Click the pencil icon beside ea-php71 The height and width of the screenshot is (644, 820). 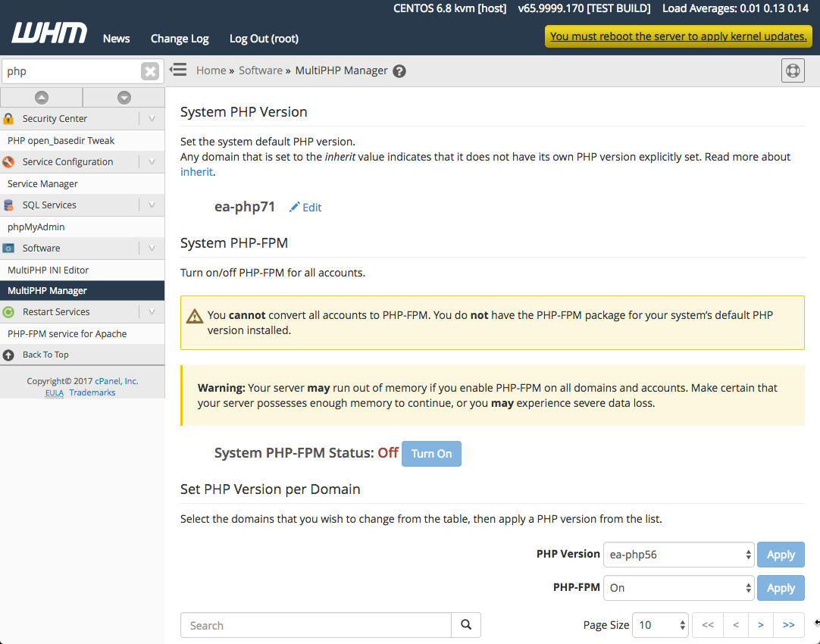pyautogui.click(x=294, y=207)
